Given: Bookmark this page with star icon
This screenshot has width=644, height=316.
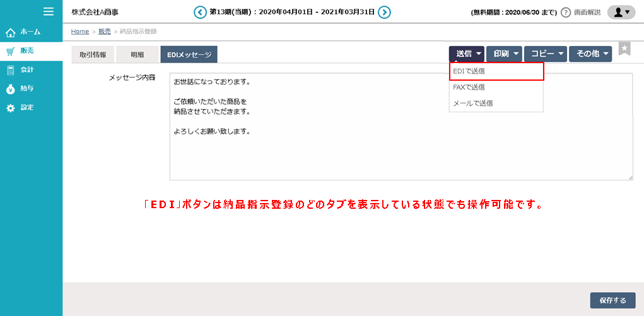Looking at the screenshot, I should pos(624,49).
